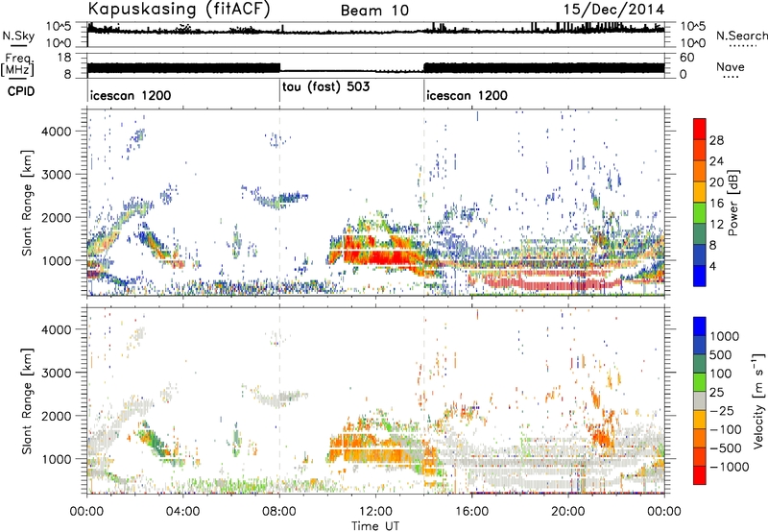The height and width of the screenshot is (532, 768).
Task: Click the '16' tick on the power colorbar
Action: coord(716,204)
